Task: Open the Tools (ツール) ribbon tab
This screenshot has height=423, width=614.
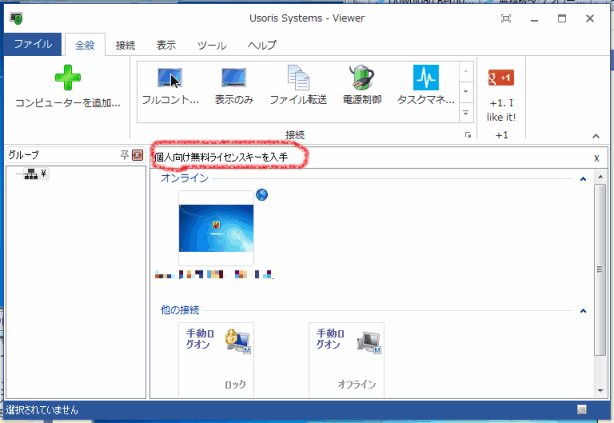Action: (x=212, y=45)
